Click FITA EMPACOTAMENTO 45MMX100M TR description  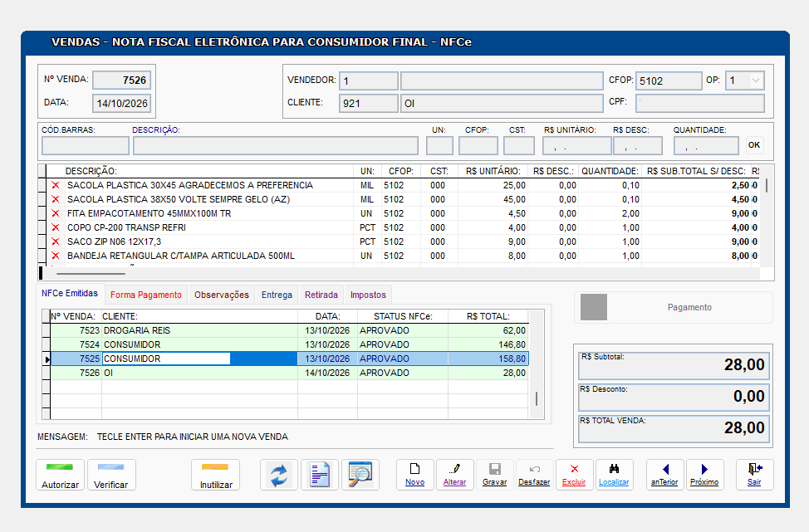coord(150,213)
